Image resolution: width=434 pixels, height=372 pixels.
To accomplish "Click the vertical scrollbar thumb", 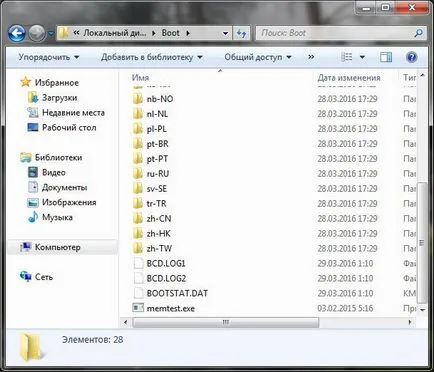I will tap(422, 242).
